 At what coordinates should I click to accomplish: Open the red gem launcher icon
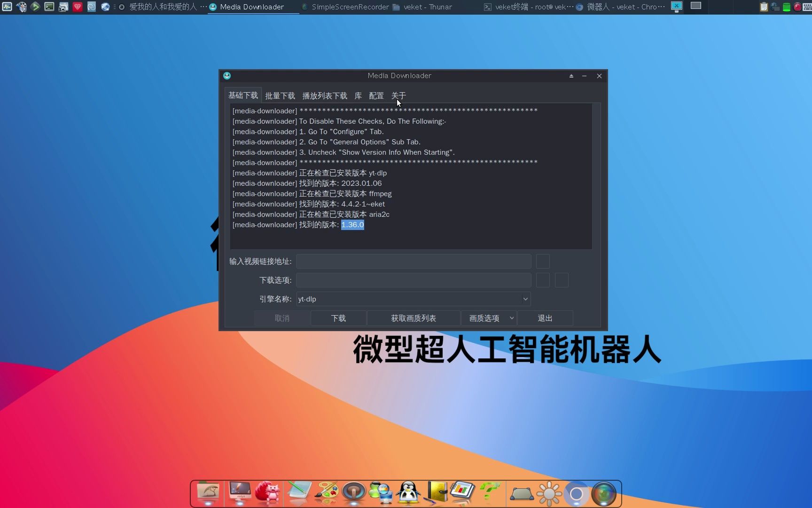tap(78, 7)
